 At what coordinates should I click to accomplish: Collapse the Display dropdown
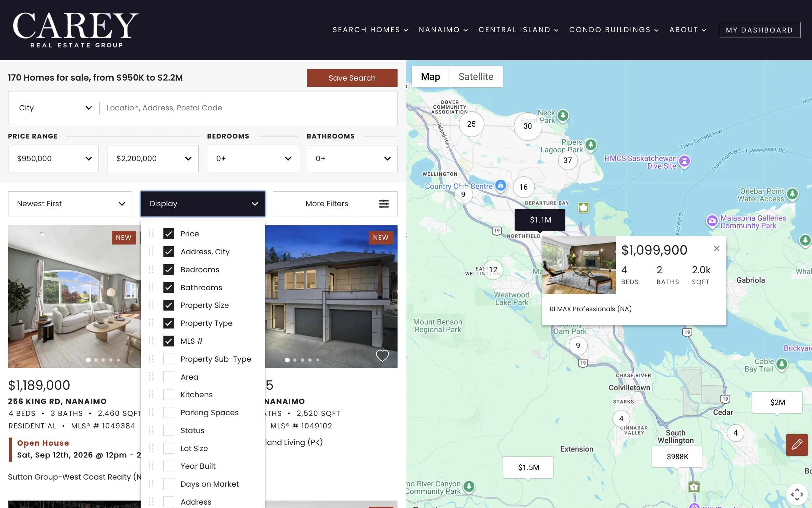coord(203,204)
